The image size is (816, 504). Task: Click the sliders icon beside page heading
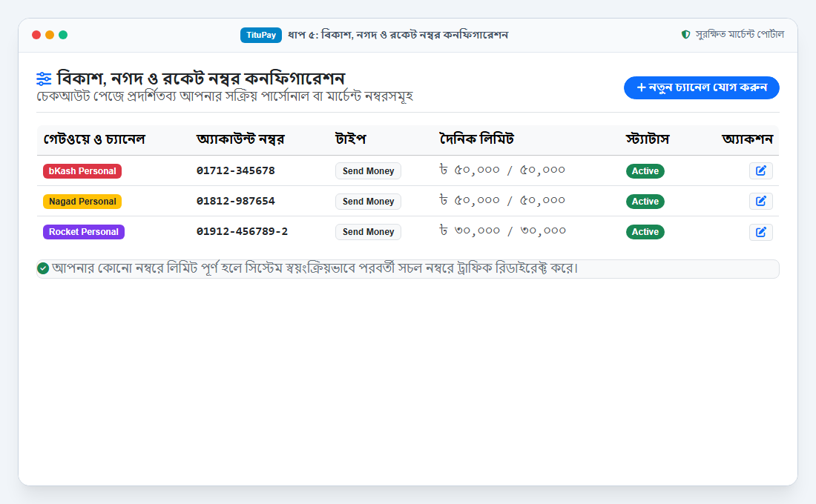[44, 79]
